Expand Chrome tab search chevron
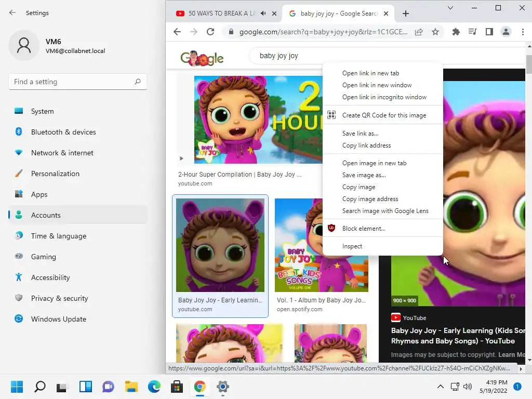The width and height of the screenshot is (532, 399). pyautogui.click(x=450, y=8)
